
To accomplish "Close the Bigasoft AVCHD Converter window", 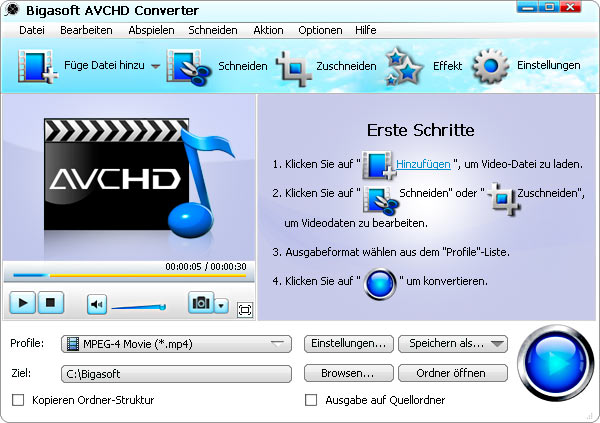I will point(571,7).
